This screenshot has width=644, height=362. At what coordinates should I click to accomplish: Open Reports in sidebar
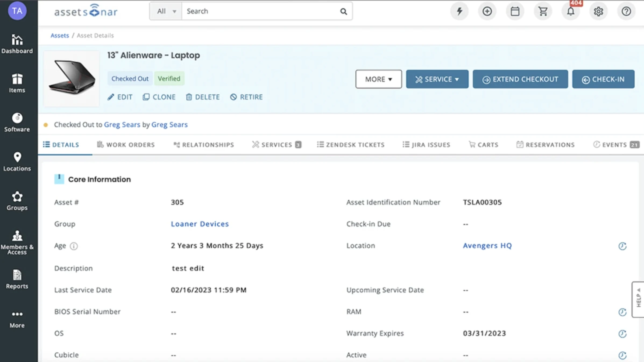[x=17, y=279]
